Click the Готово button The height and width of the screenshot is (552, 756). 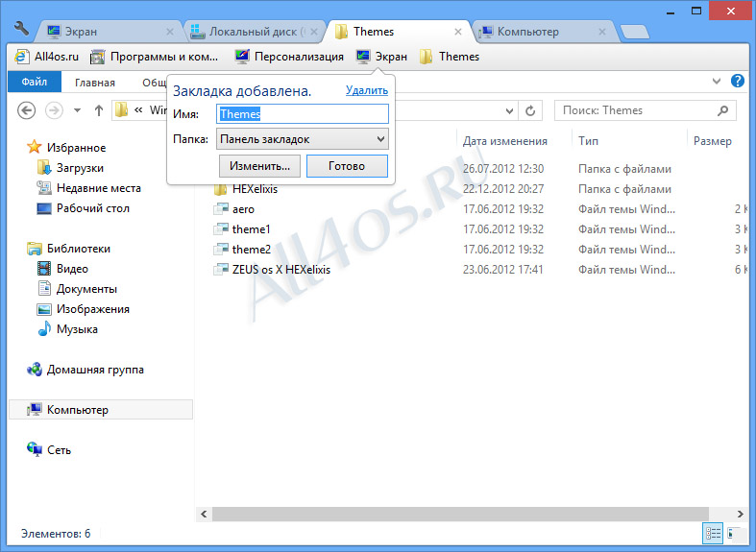click(347, 166)
